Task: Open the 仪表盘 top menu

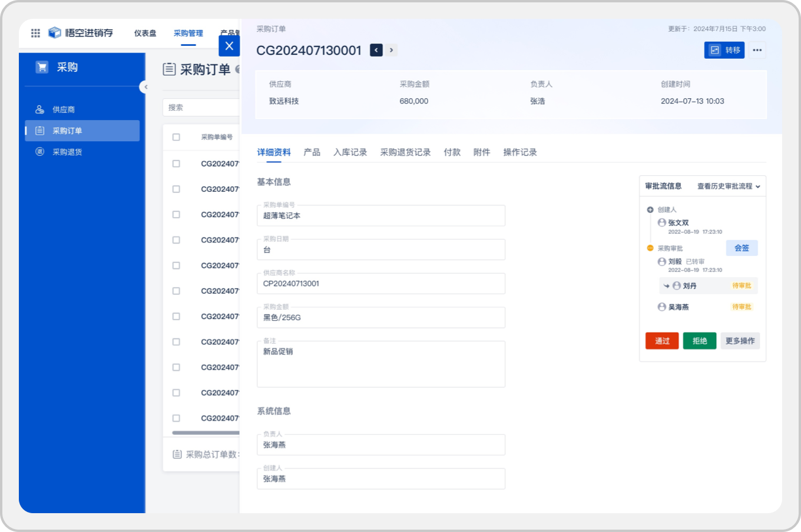Action: pos(145,33)
